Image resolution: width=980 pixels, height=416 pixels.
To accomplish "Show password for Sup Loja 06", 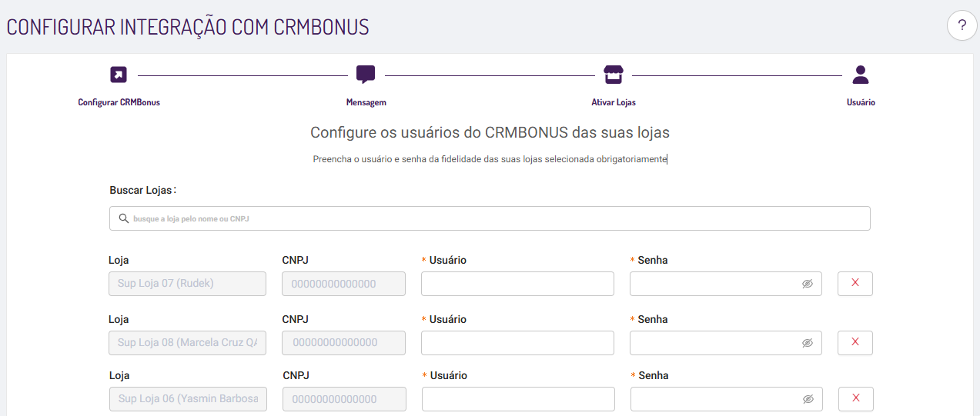I will (808, 399).
